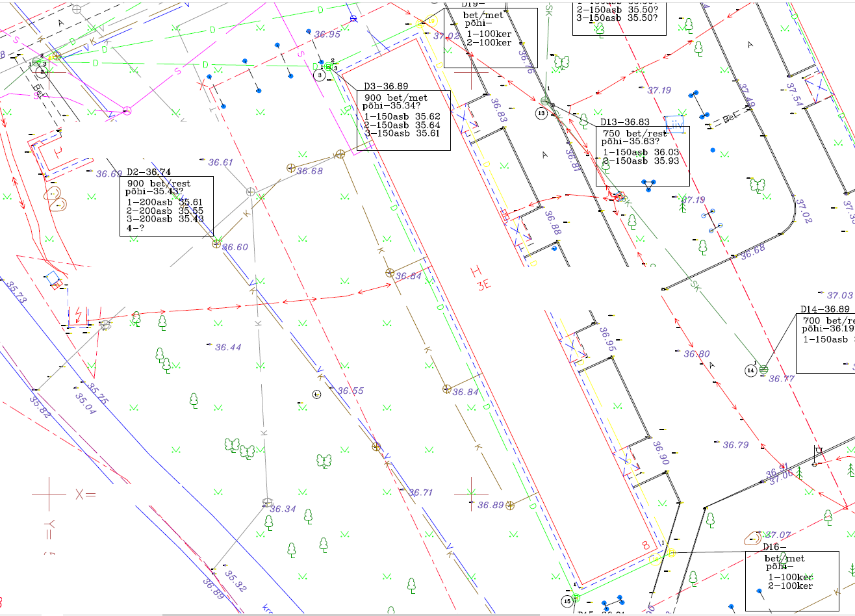Image resolution: width=855 pixels, height=616 pixels.
Task: Select the D13-36.83 annotation box
Action: [643, 156]
